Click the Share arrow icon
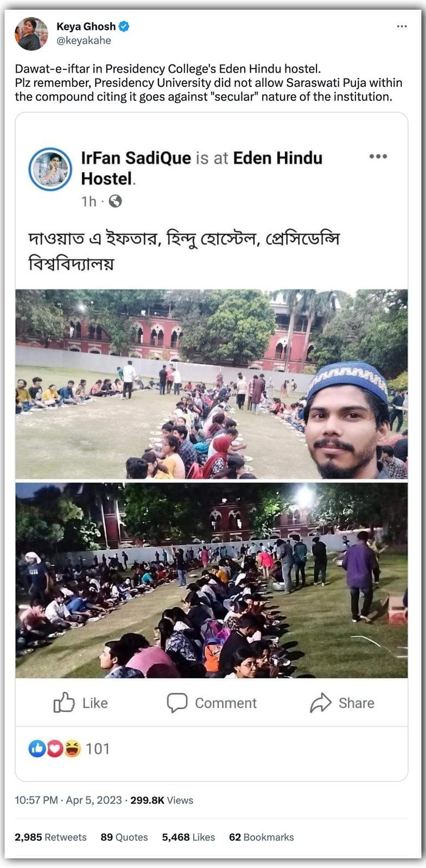 click(x=320, y=703)
